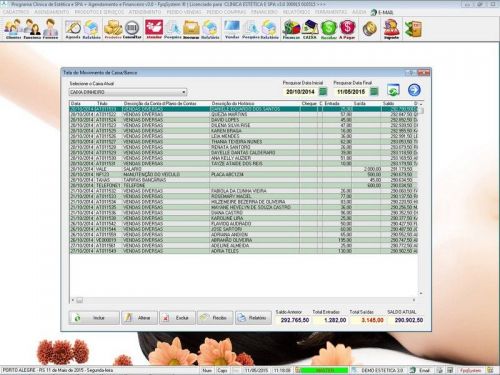This screenshot has width=500, height=375.
Task: Click the Alterar button
Action: (139, 318)
